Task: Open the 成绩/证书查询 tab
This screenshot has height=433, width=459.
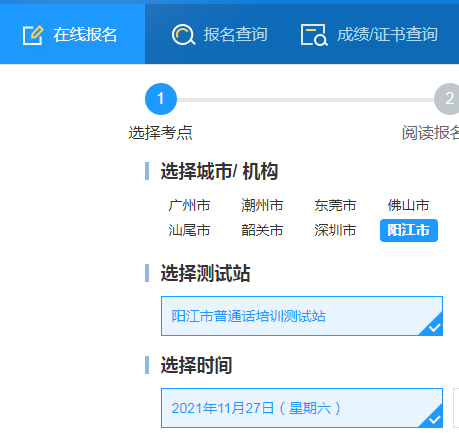Action: 369,34
